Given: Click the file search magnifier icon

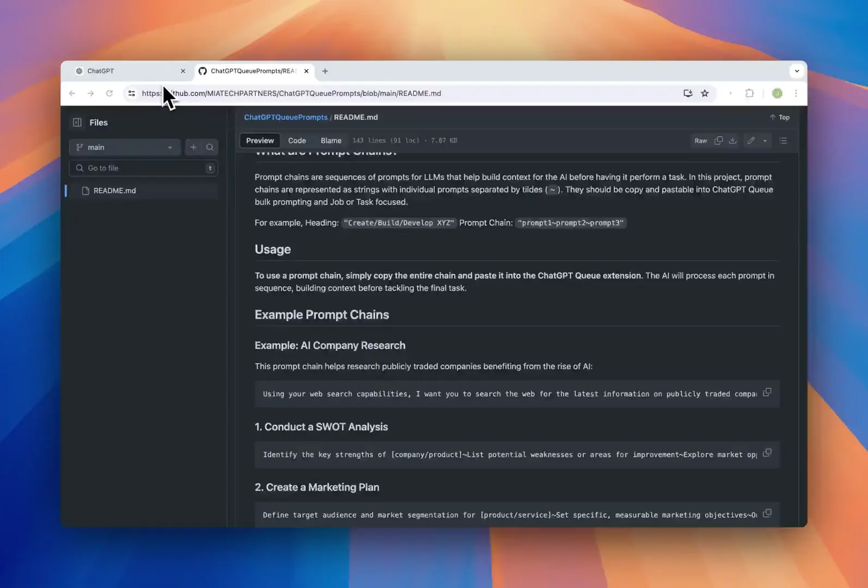Looking at the screenshot, I should [210, 148].
